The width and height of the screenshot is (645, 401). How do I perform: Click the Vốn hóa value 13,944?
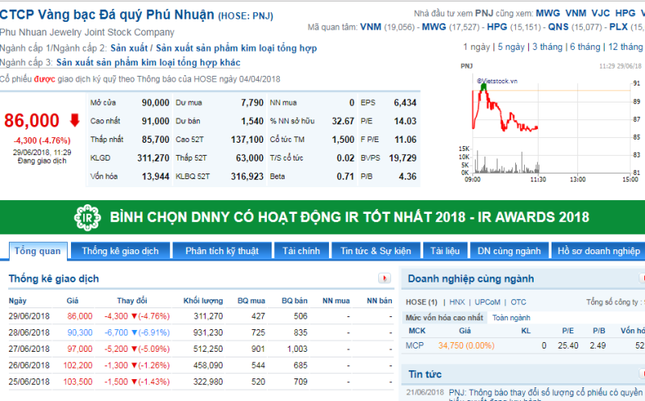pos(155,176)
